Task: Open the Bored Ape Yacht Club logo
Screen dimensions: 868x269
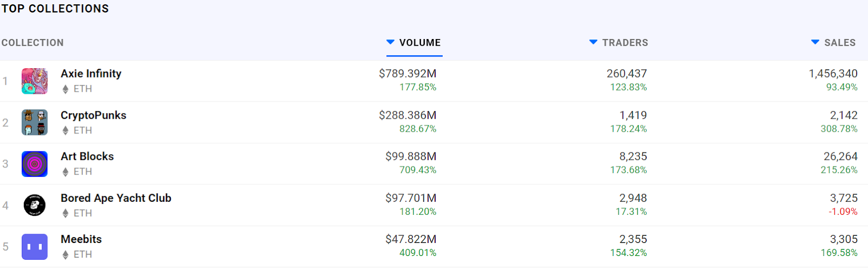Action: pos(35,206)
